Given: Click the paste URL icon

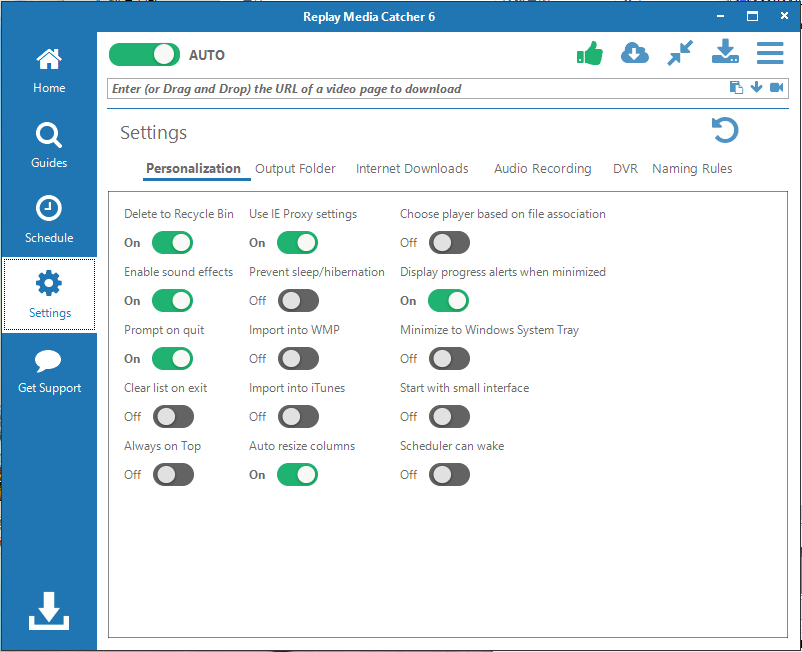Looking at the screenshot, I should point(736,88).
